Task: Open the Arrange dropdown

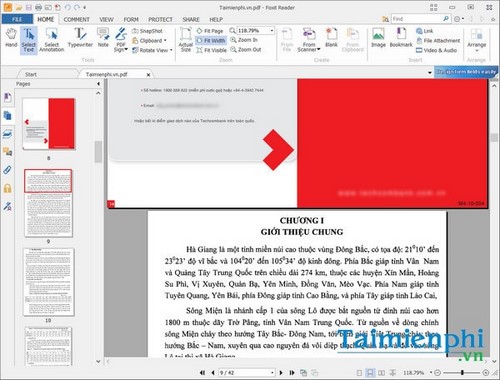Action: 476,40
